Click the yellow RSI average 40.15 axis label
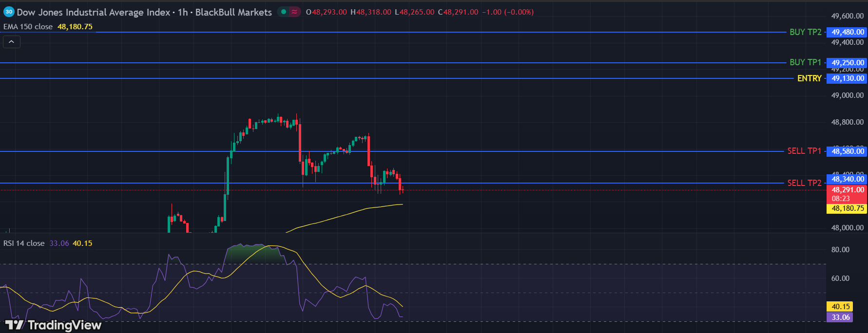 [x=840, y=307]
